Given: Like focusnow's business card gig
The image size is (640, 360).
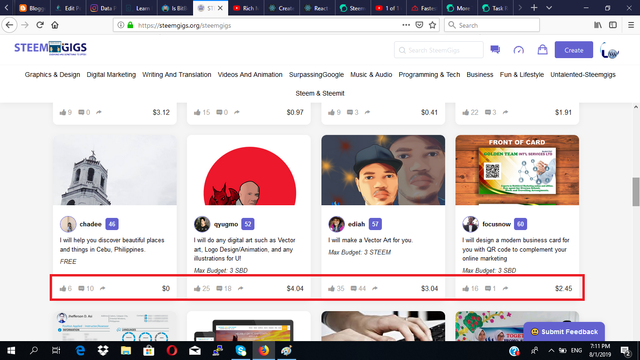Looking at the screenshot, I should click(466, 288).
